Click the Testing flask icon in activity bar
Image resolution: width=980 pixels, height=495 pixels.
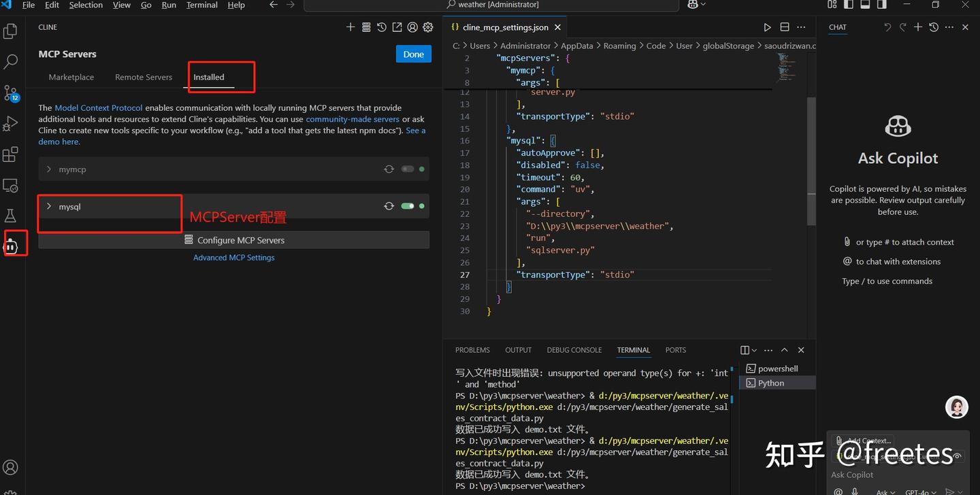pyautogui.click(x=10, y=216)
